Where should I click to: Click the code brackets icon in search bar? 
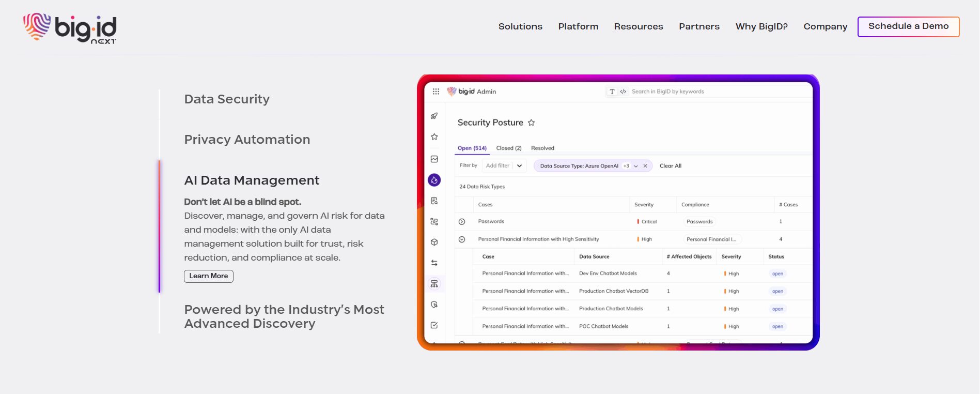click(623, 92)
